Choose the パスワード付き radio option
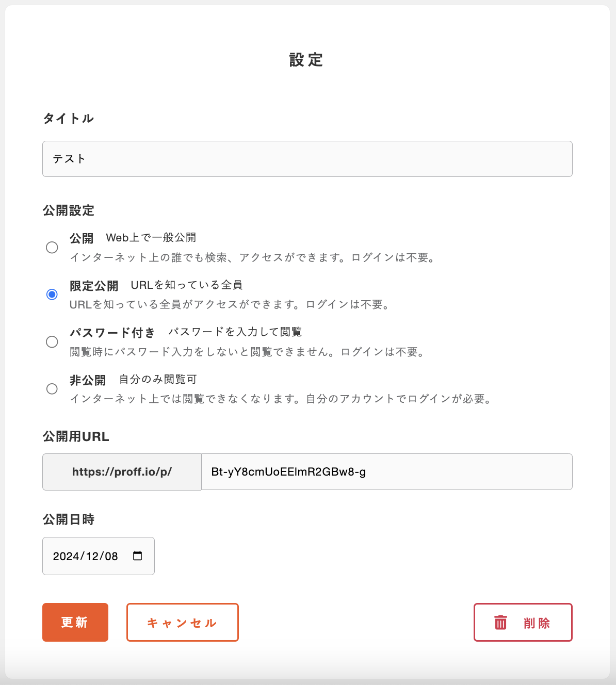The width and height of the screenshot is (616, 685). [52, 342]
